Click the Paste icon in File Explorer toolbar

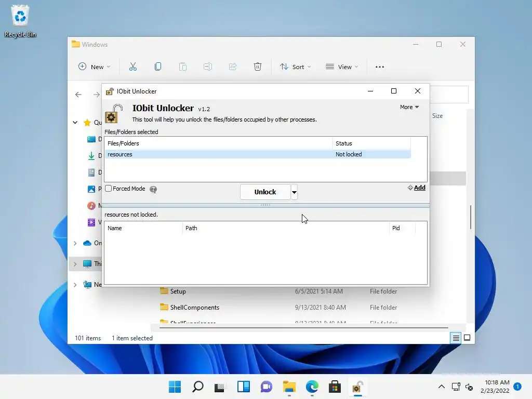[182, 67]
